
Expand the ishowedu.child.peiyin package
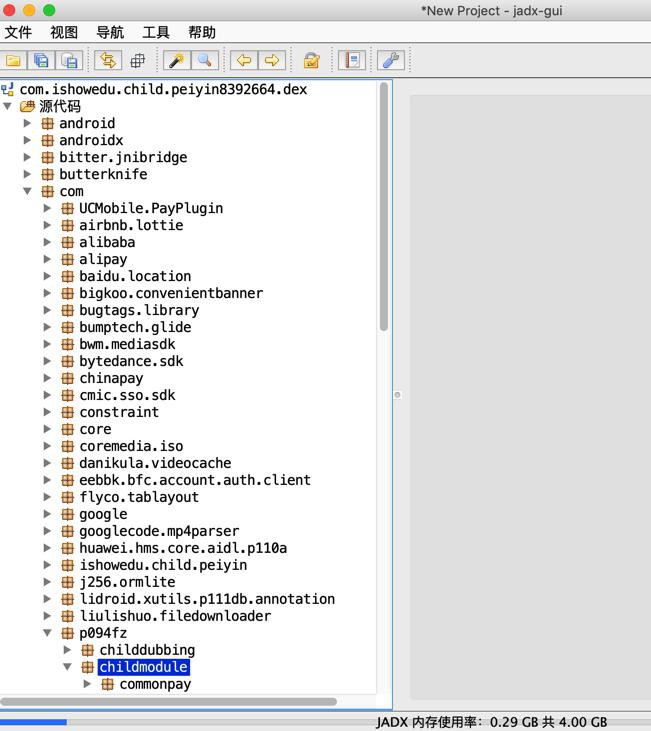tap(48, 565)
